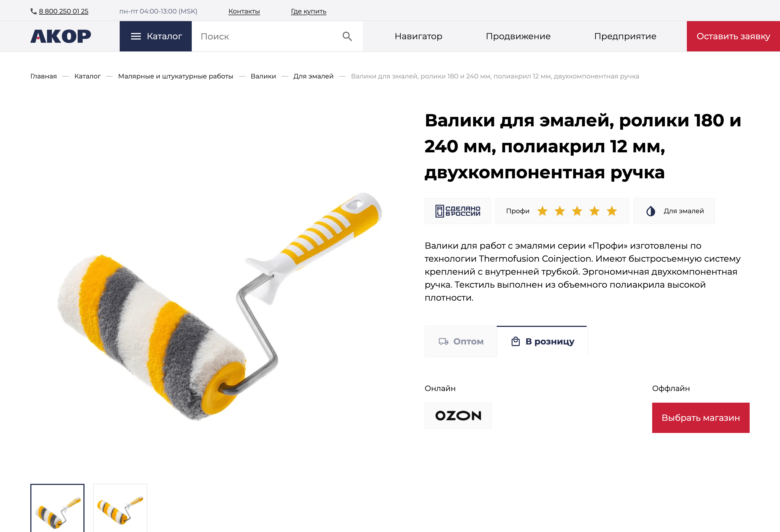Viewport: 780px width, 532px height.
Task: Open the Предприятие menu item
Action: (625, 36)
